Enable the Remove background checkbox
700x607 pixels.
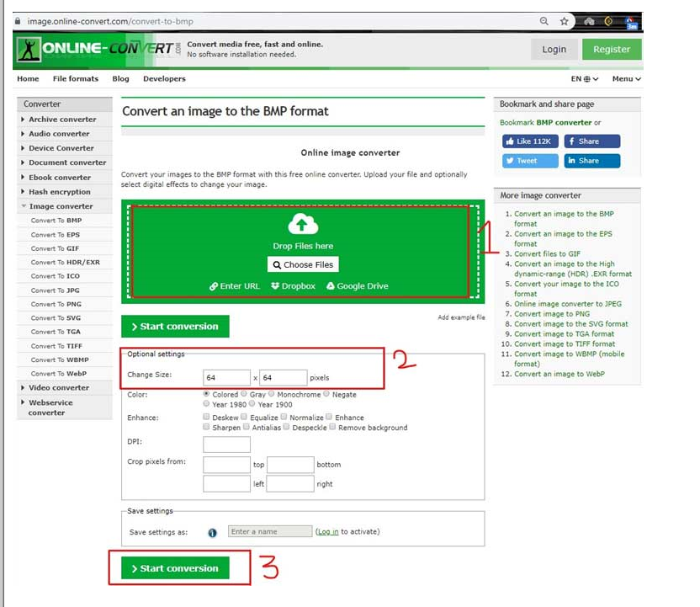tap(332, 427)
